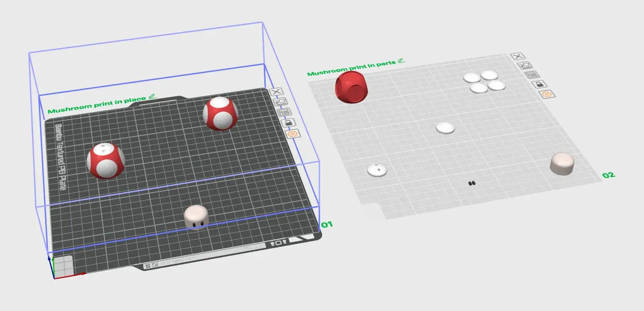The image size is (644, 311).
Task: Select the single white disc at plate 02 center
Action: (x=445, y=128)
